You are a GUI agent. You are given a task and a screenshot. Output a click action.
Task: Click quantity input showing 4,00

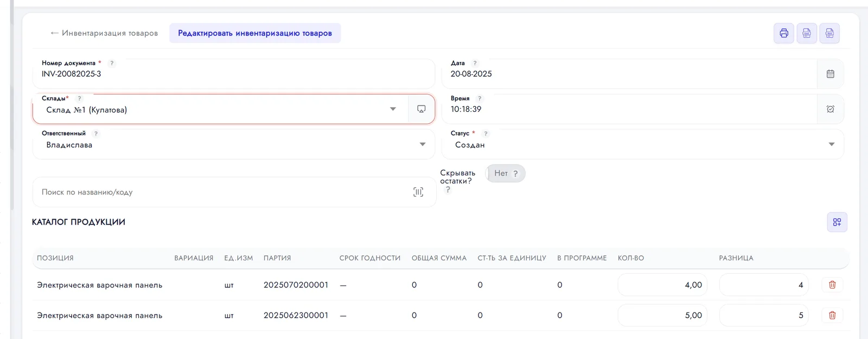point(662,285)
